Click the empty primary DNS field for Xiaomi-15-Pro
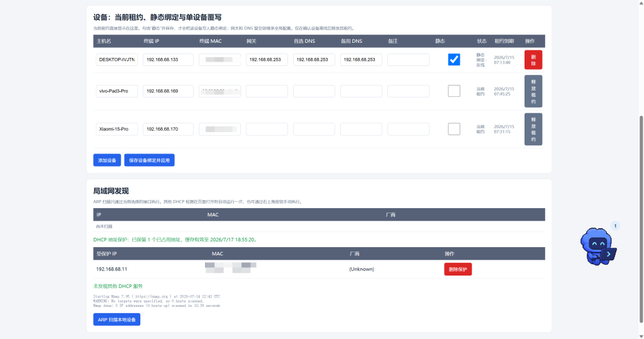The image size is (644, 339). pos(314,129)
